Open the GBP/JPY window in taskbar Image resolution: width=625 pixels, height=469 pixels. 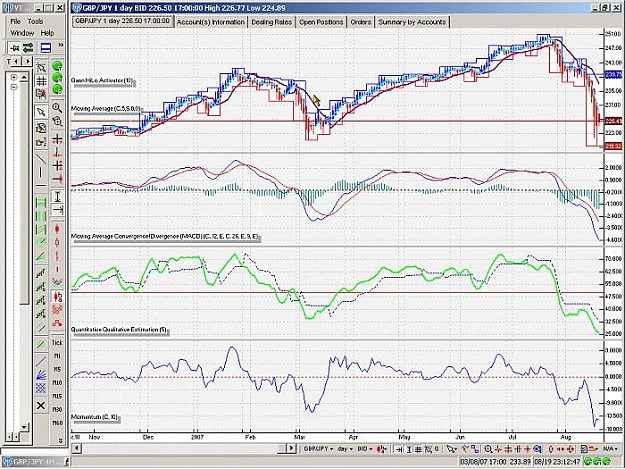(34, 462)
